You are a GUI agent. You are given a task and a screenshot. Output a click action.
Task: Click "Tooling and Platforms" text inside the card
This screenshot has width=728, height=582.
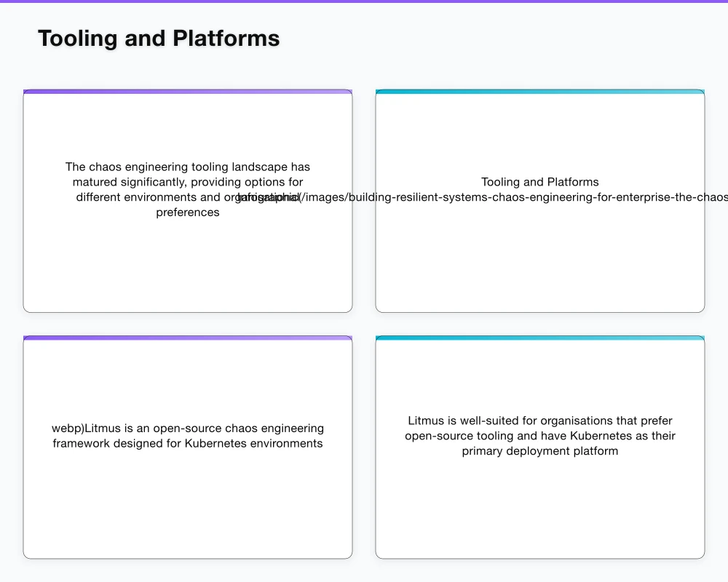click(x=540, y=182)
